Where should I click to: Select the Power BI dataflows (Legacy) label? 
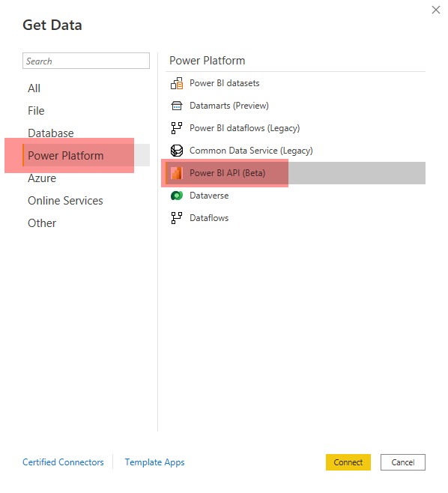[x=244, y=128]
